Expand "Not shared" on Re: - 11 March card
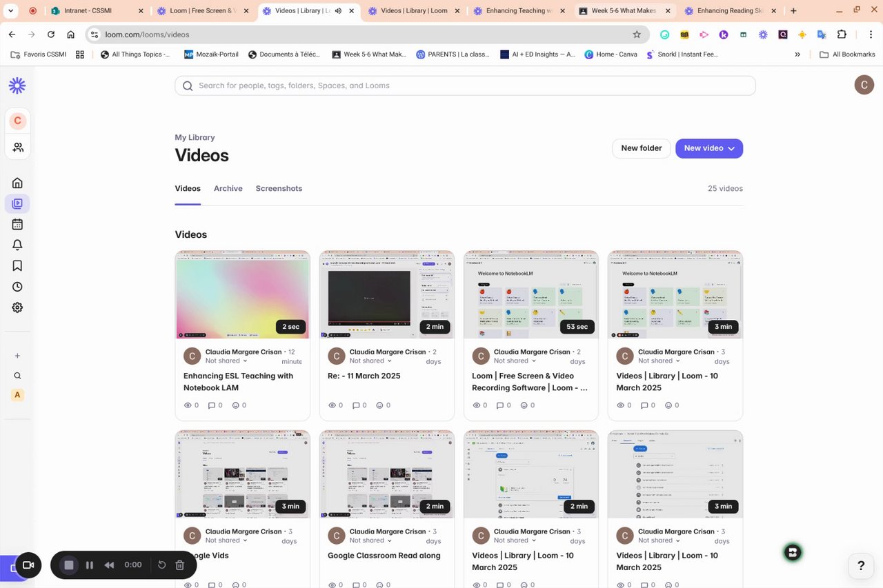 [370, 361]
